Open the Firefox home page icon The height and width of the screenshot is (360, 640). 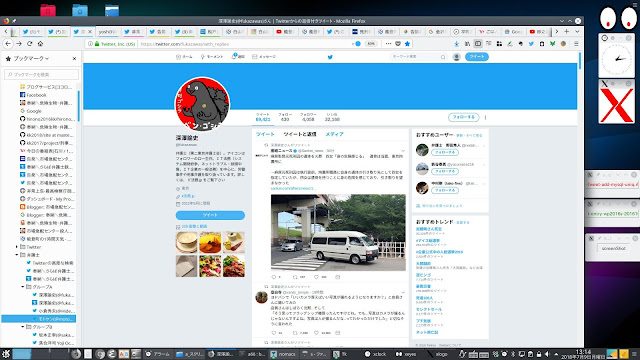(x=40, y=44)
